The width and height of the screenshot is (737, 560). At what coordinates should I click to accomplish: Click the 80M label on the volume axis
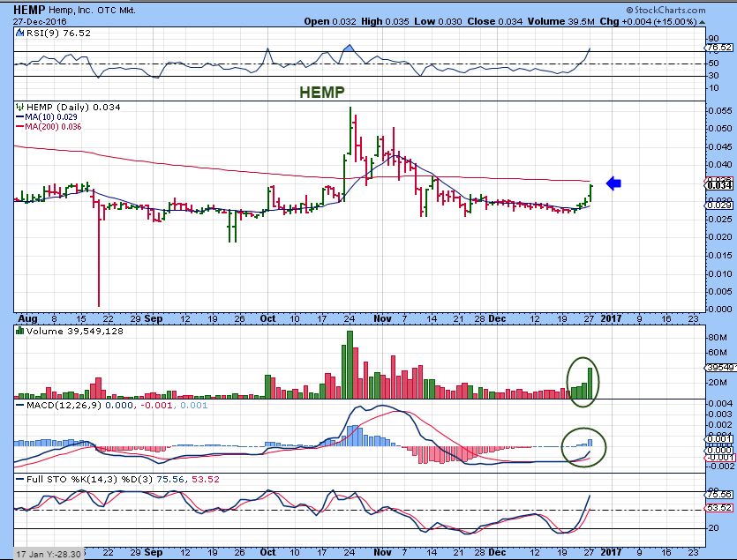pos(718,337)
